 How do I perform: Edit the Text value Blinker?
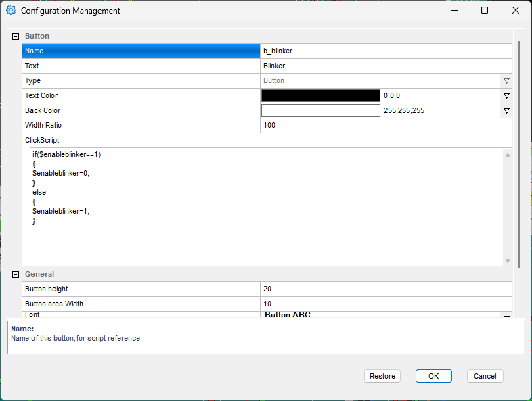386,66
